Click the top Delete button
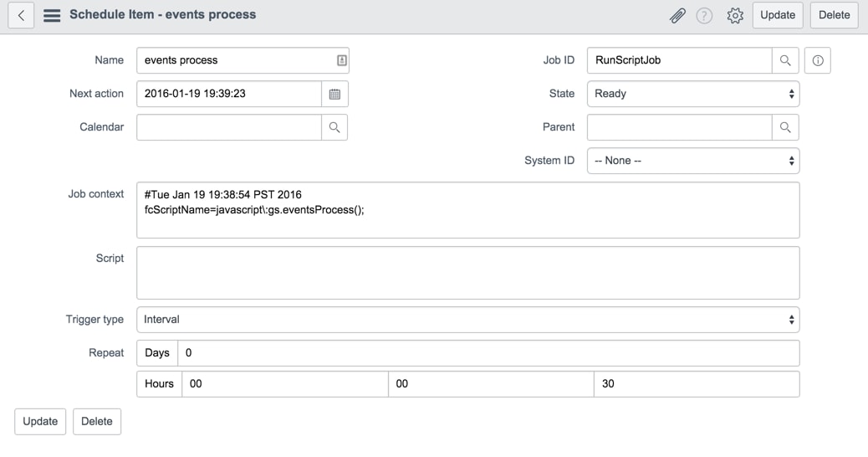868x457 pixels. pos(835,15)
